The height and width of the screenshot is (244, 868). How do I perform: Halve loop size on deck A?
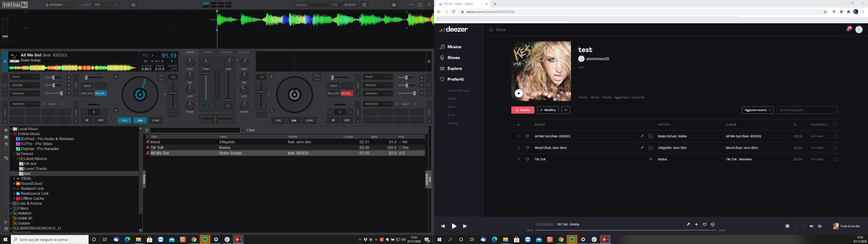[84, 112]
